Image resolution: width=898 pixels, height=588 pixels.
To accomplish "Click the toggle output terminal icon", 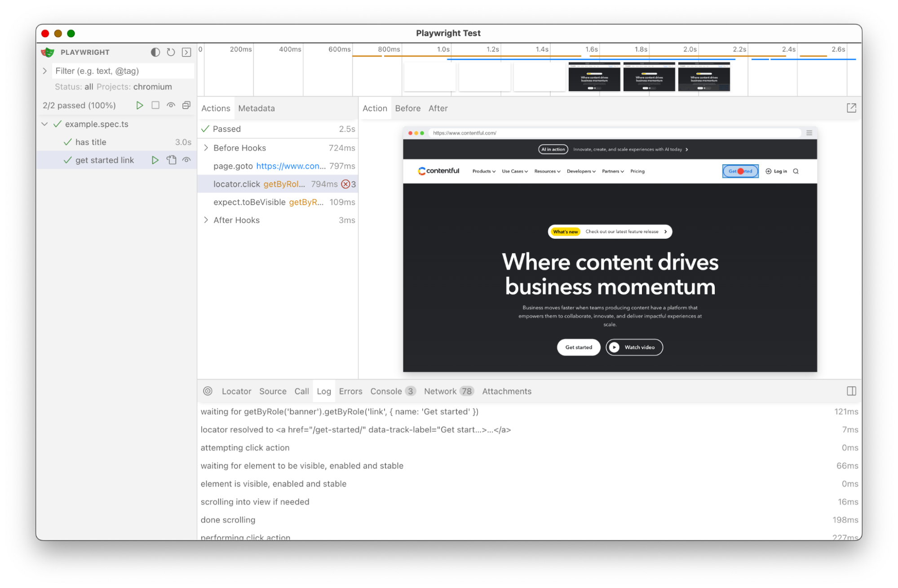I will [x=186, y=52].
